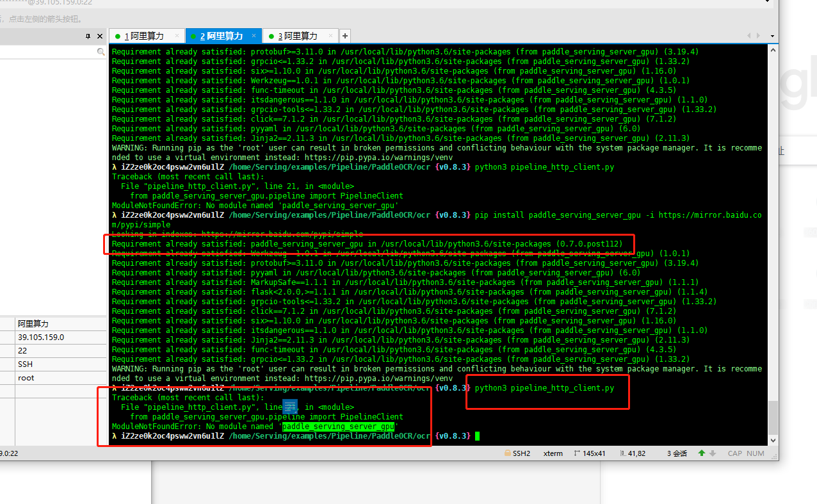Open a new session with the + tab button

click(x=344, y=36)
